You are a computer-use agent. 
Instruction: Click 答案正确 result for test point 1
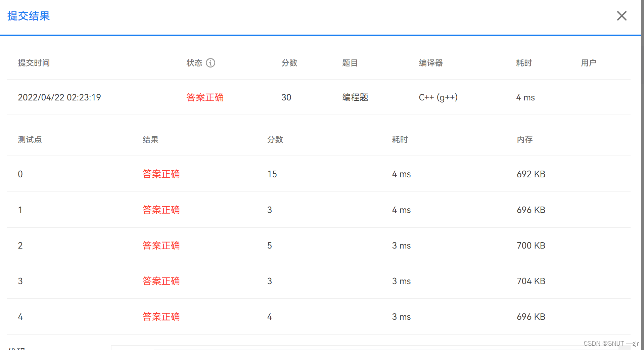coord(161,210)
